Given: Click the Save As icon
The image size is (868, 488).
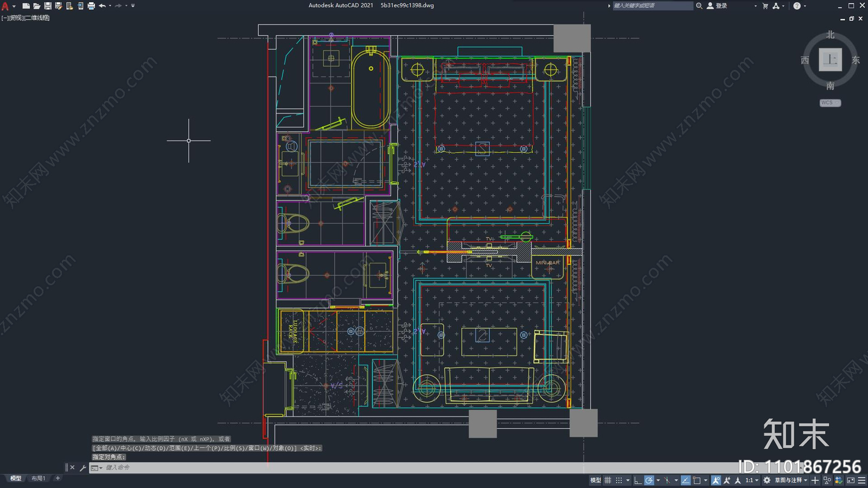Looking at the screenshot, I should [58, 5].
